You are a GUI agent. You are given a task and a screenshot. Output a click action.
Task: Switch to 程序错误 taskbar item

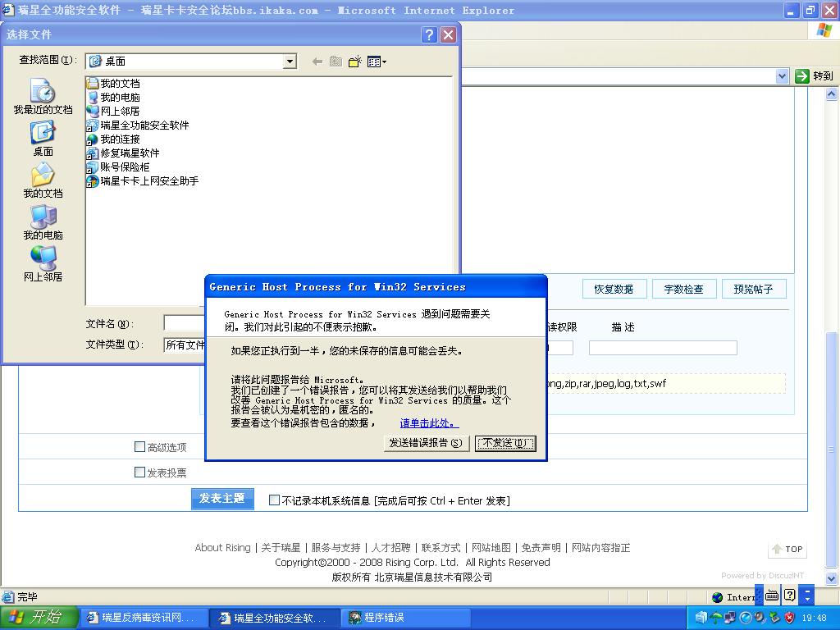[406, 618]
